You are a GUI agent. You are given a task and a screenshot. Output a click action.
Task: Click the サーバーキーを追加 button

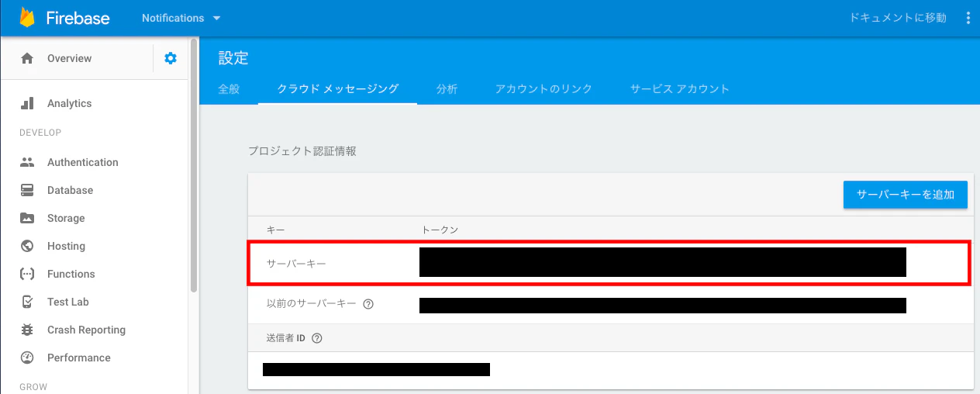(906, 194)
